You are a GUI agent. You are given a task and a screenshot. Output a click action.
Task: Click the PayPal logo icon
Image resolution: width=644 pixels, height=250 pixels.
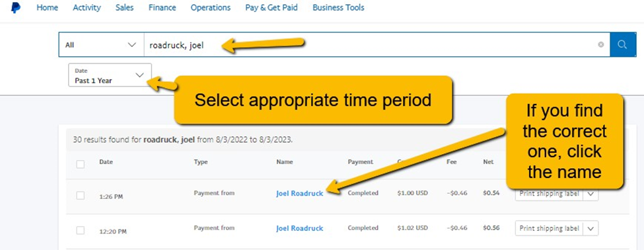(x=16, y=8)
